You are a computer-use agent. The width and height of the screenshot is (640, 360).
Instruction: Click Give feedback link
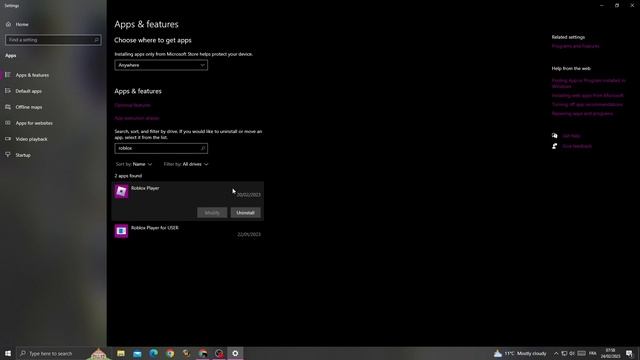coord(577,146)
